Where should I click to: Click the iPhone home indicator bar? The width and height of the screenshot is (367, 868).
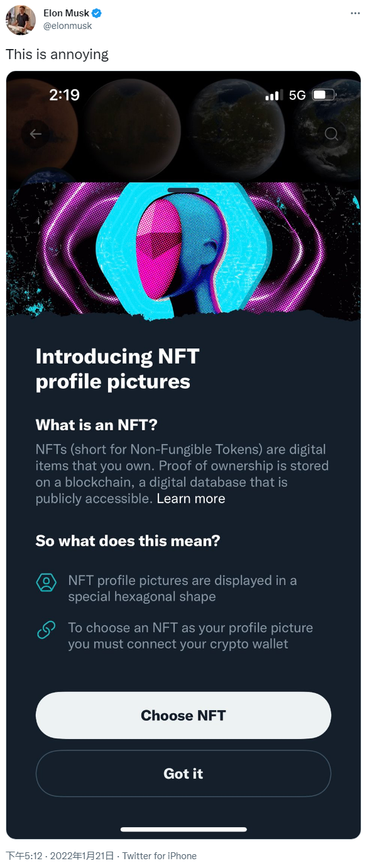[x=183, y=829]
